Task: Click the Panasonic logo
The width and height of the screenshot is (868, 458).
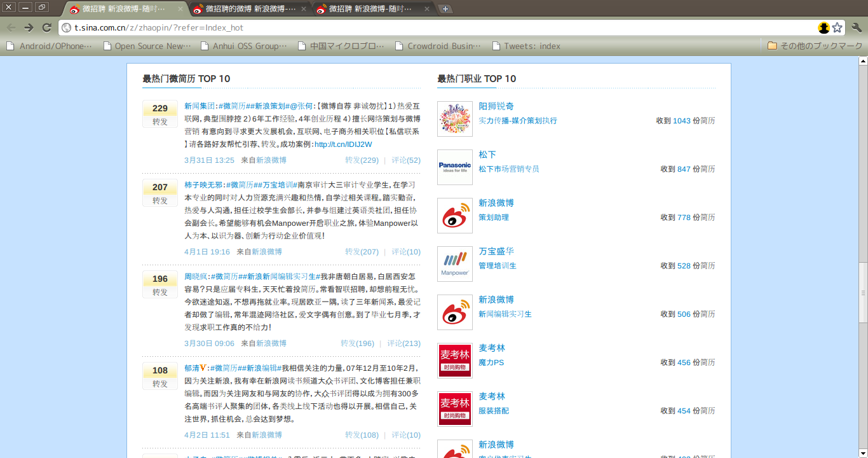Action: (455, 167)
